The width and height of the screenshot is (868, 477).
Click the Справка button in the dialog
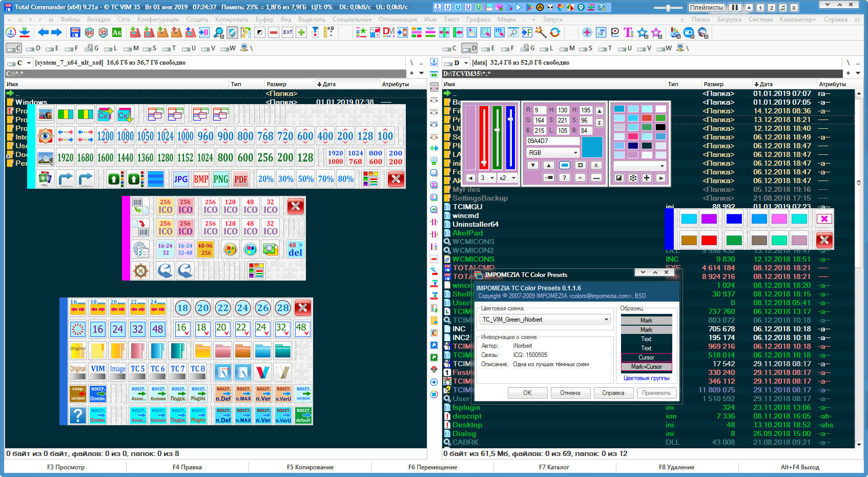pos(613,393)
